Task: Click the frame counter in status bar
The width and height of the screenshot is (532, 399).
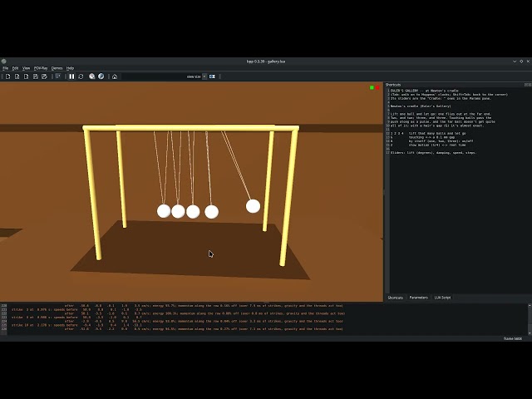Action: [x=513, y=338]
